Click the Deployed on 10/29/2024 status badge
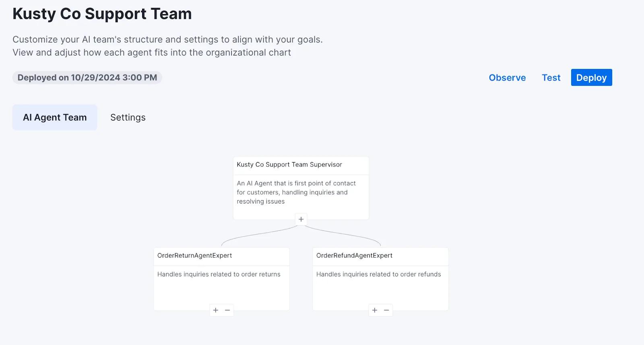Image resolution: width=644 pixels, height=345 pixels. point(87,77)
